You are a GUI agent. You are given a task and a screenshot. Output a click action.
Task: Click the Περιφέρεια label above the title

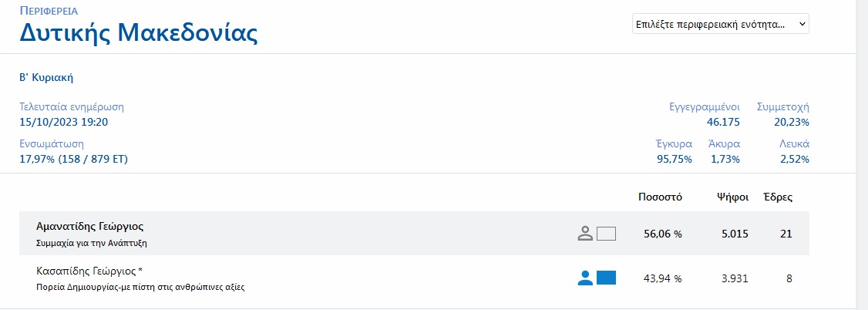(x=49, y=12)
